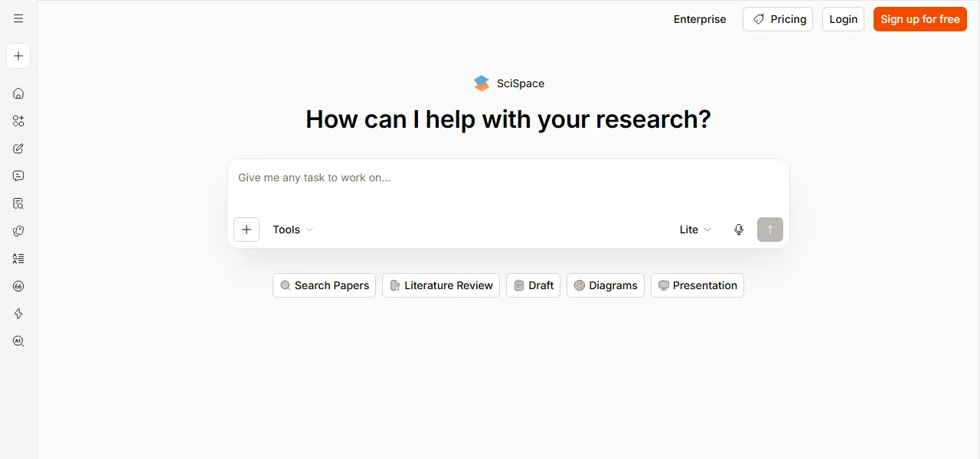Image resolution: width=980 pixels, height=459 pixels.
Task: Open the AI detector magnifier icon
Action: [18, 341]
